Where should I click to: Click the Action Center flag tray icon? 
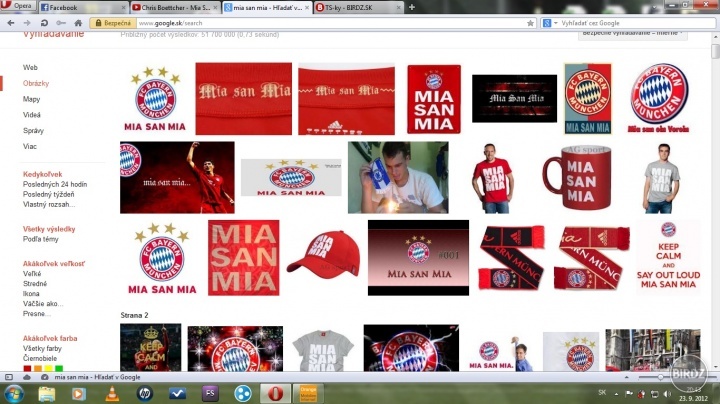click(x=629, y=394)
